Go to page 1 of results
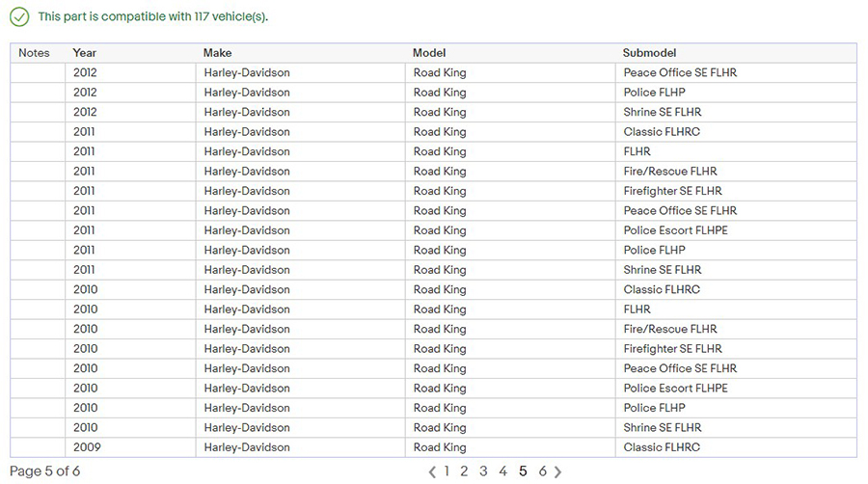Image resolution: width=868 pixels, height=484 pixels. point(447,471)
